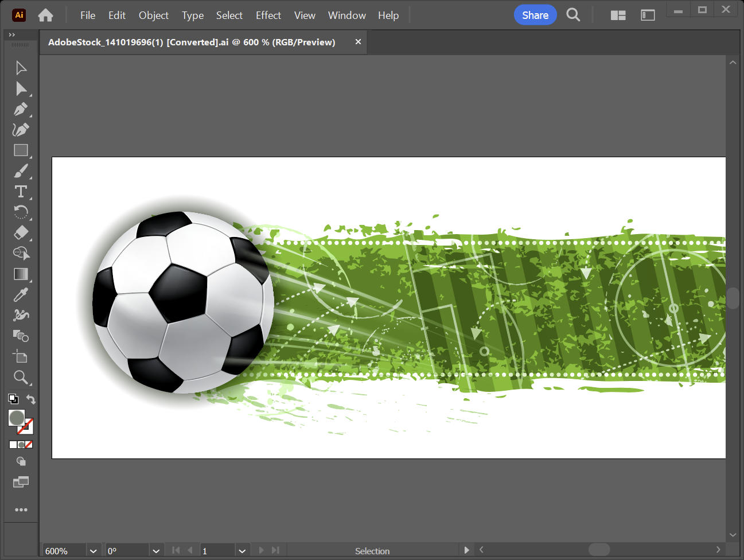Open the rotation angle dropdown showing 0°

pyautogui.click(x=156, y=550)
